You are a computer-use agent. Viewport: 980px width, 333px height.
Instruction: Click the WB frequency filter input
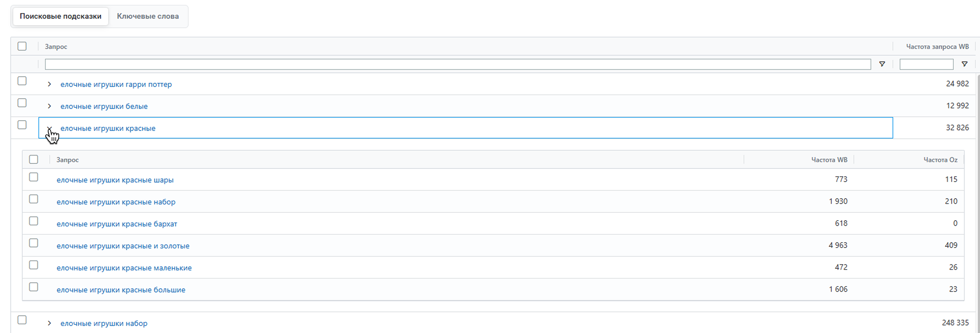926,64
